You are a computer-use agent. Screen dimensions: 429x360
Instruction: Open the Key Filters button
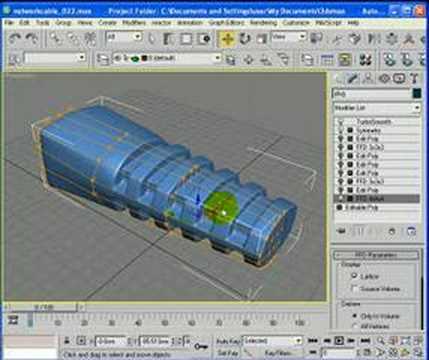[x=278, y=352]
